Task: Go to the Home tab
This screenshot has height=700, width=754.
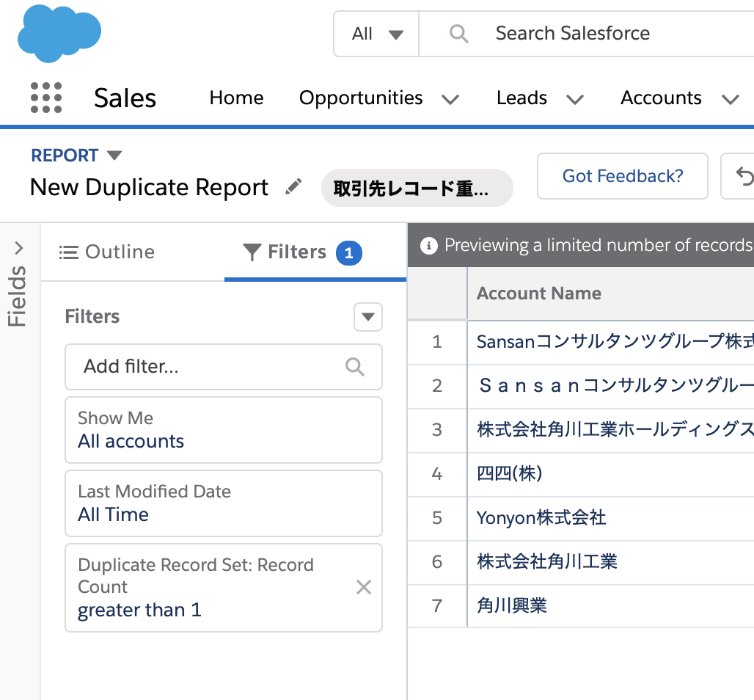Action: click(x=236, y=98)
